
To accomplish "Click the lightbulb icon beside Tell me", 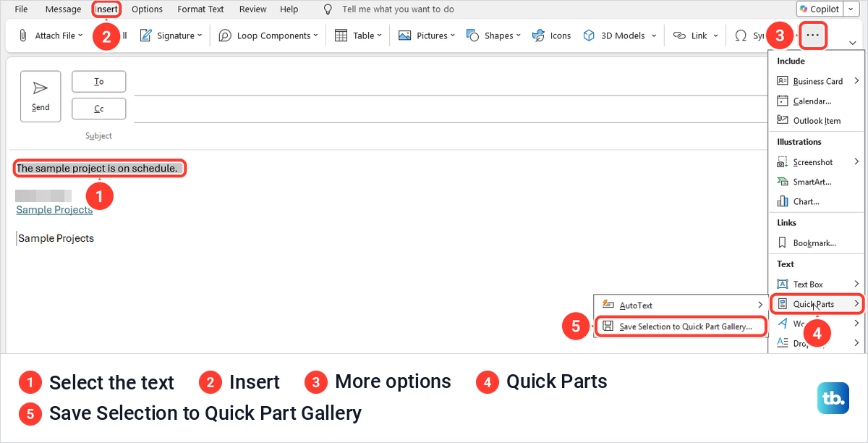I will pos(328,9).
